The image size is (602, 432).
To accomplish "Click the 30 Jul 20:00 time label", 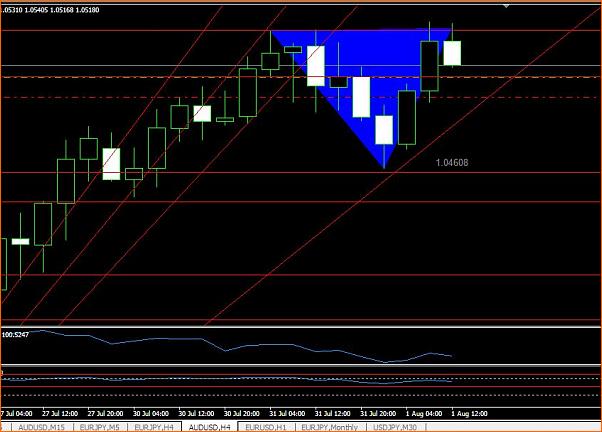I will 241,414.
